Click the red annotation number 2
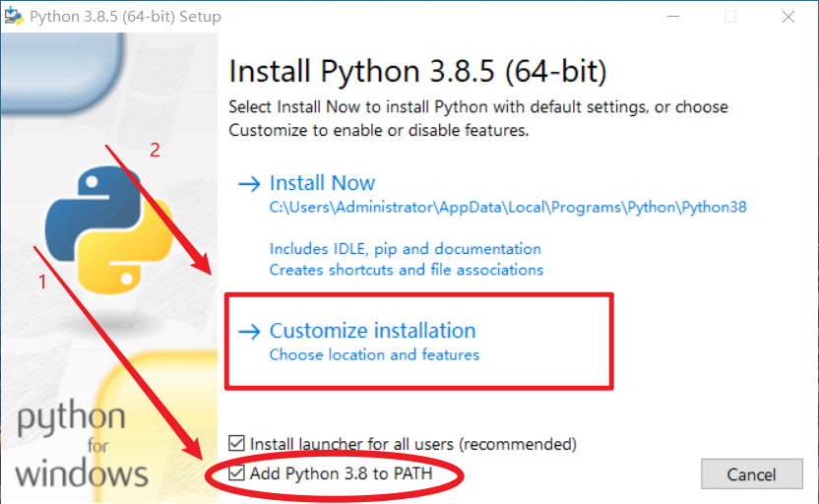The image size is (819, 504). pos(155,151)
